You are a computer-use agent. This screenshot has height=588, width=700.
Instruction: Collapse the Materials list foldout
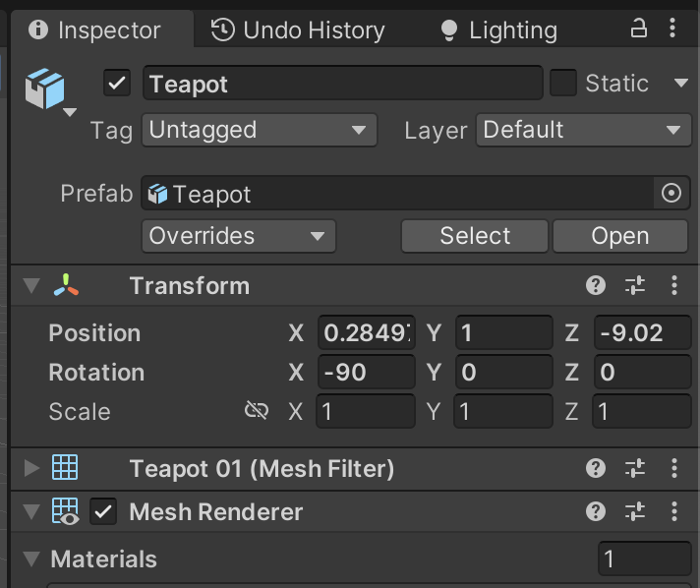click(31, 559)
